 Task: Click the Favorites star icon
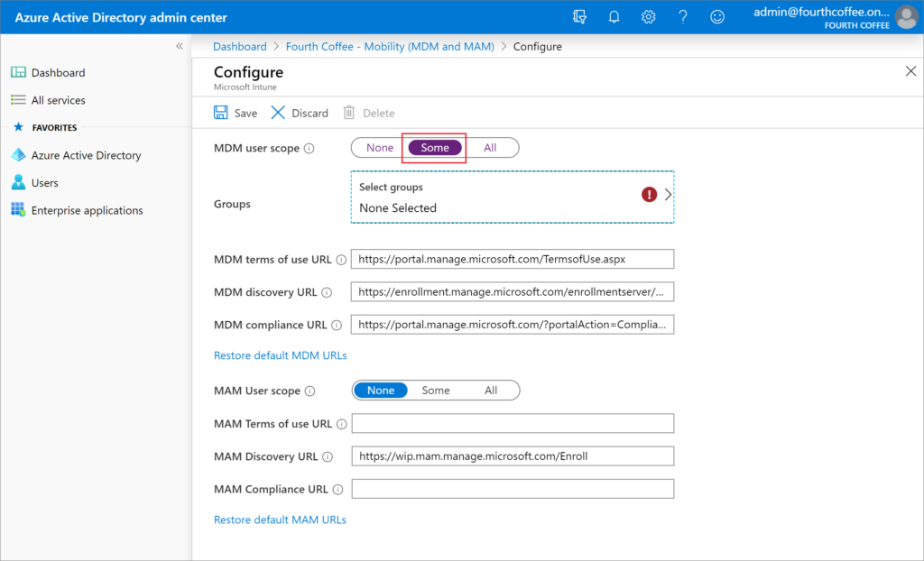(18, 127)
